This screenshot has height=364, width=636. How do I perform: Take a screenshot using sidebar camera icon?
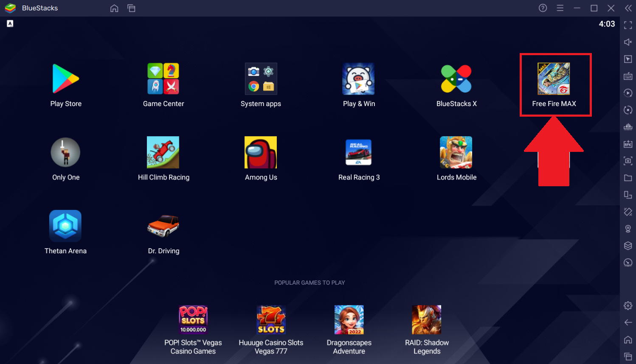pos(628,161)
